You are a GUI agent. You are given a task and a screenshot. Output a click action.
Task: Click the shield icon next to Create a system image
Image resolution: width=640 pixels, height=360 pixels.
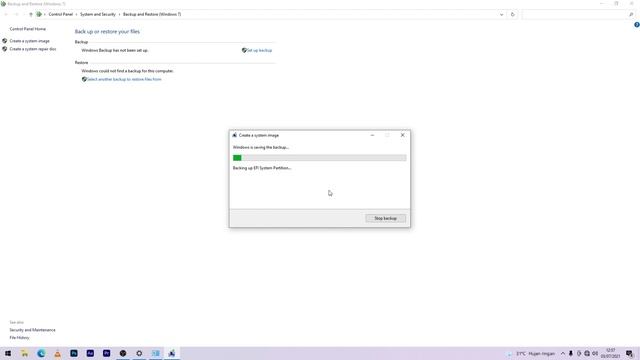(4, 41)
